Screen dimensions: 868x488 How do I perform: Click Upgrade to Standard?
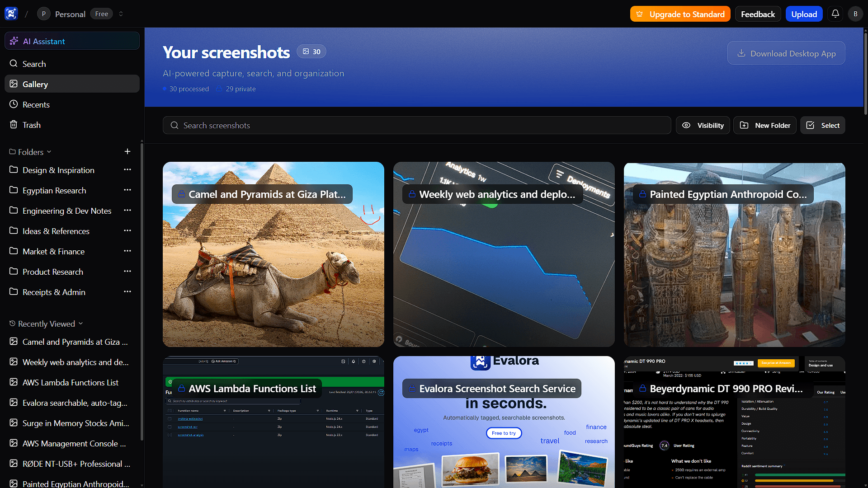coord(680,14)
